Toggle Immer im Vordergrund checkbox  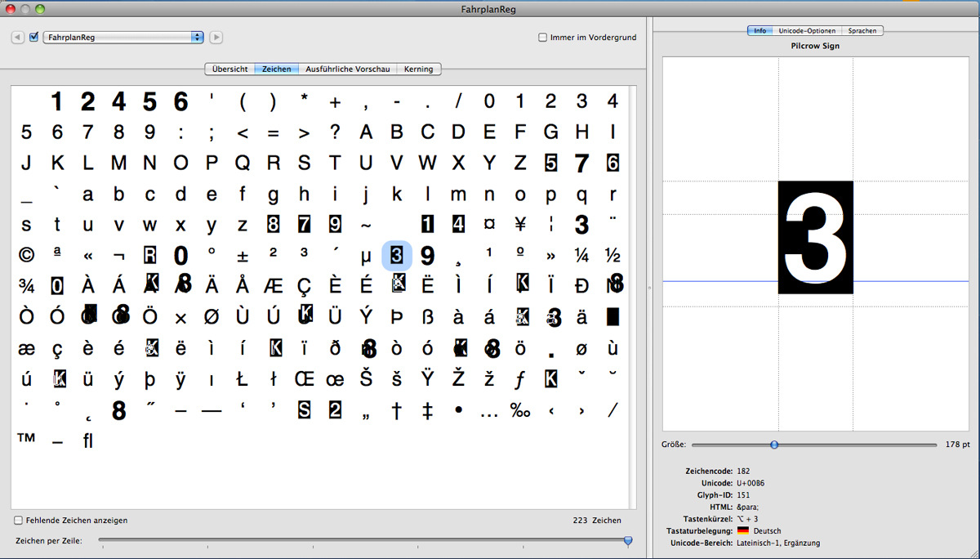point(543,38)
